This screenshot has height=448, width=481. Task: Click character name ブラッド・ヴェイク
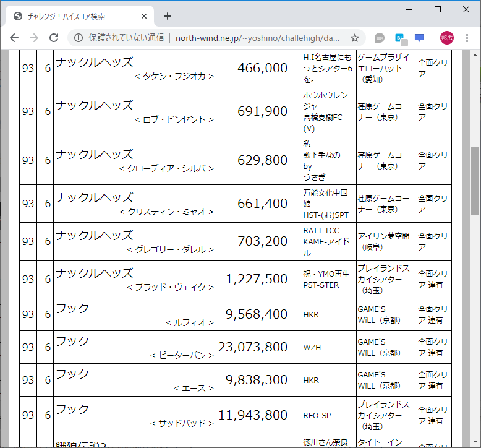tap(170, 287)
